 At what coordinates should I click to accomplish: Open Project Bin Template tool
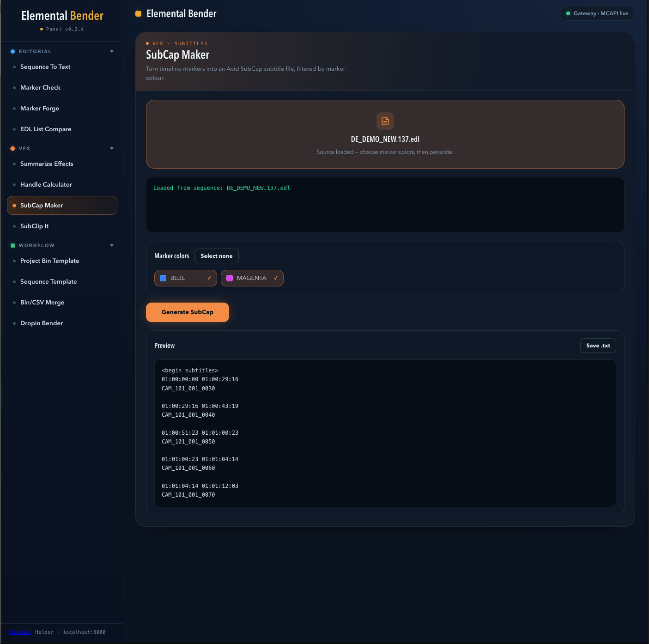[x=62, y=261]
